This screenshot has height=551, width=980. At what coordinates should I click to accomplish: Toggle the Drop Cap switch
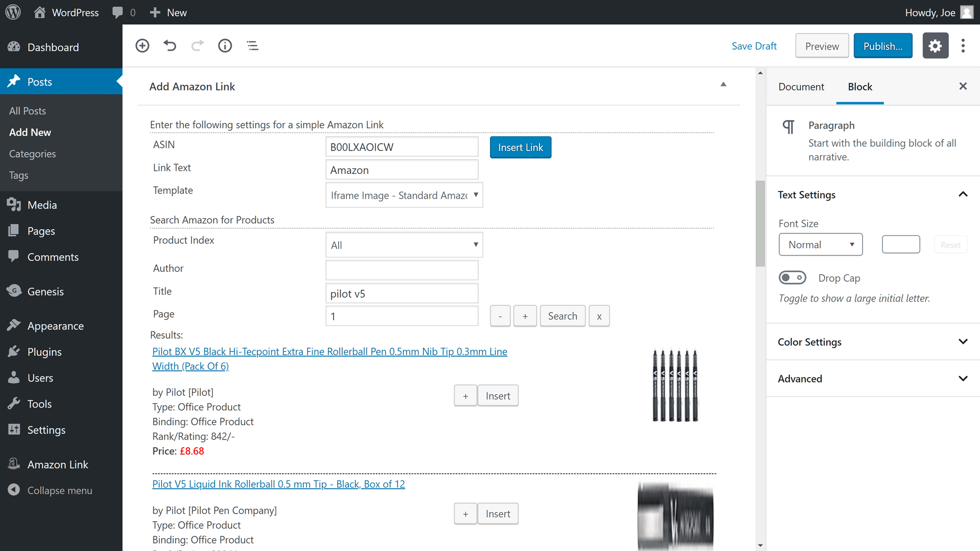[x=791, y=277]
